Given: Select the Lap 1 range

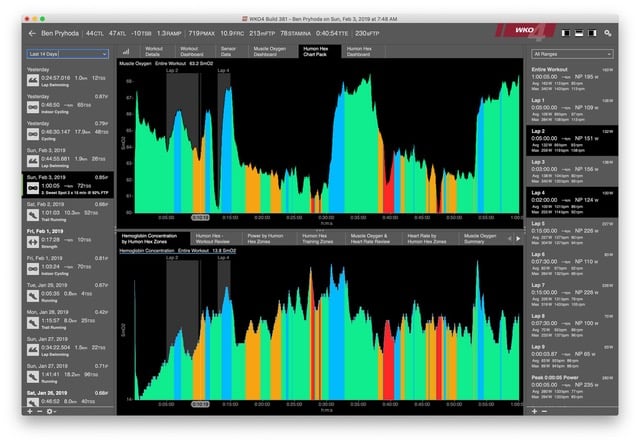Looking at the screenshot, I should [x=572, y=109].
